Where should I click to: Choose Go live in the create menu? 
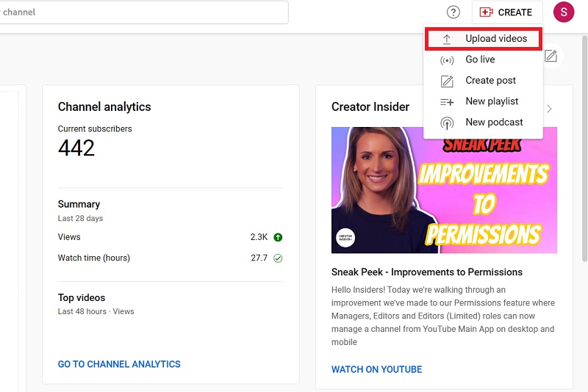pyautogui.click(x=484, y=59)
